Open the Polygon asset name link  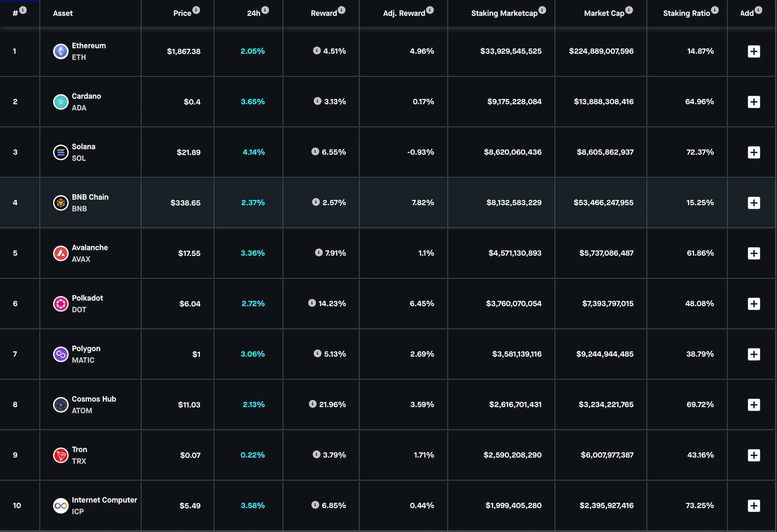coord(86,349)
